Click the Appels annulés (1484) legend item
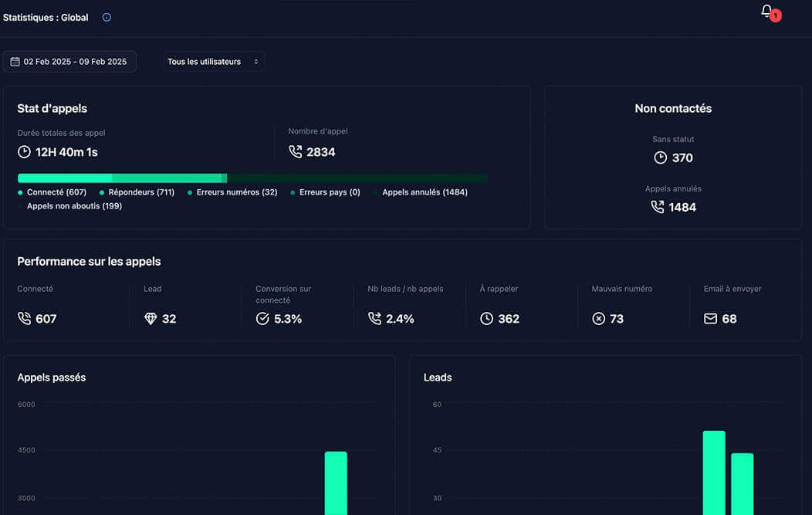This screenshot has height=515, width=812. (x=421, y=192)
